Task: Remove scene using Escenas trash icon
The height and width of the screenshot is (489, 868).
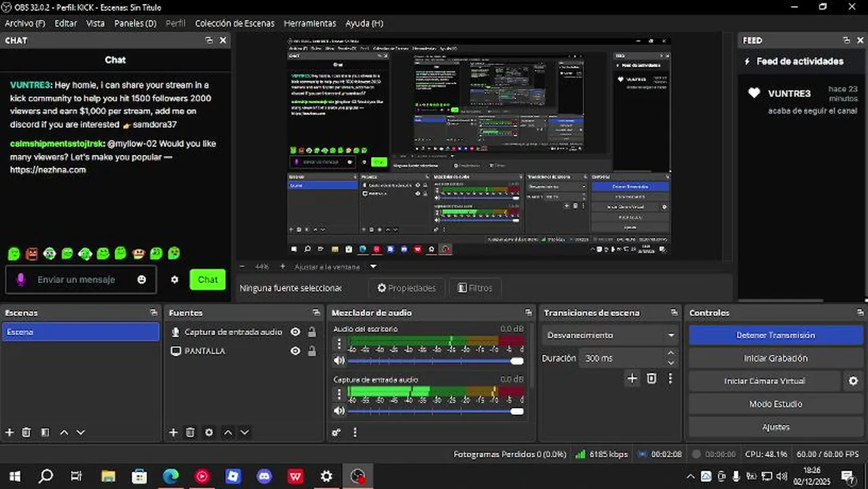Action: tap(27, 432)
